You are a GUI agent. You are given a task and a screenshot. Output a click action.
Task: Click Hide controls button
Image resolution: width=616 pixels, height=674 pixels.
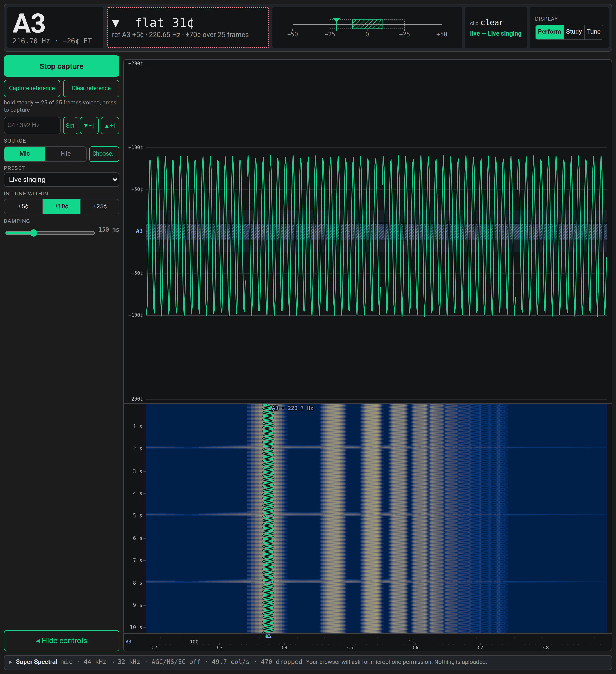tap(62, 641)
